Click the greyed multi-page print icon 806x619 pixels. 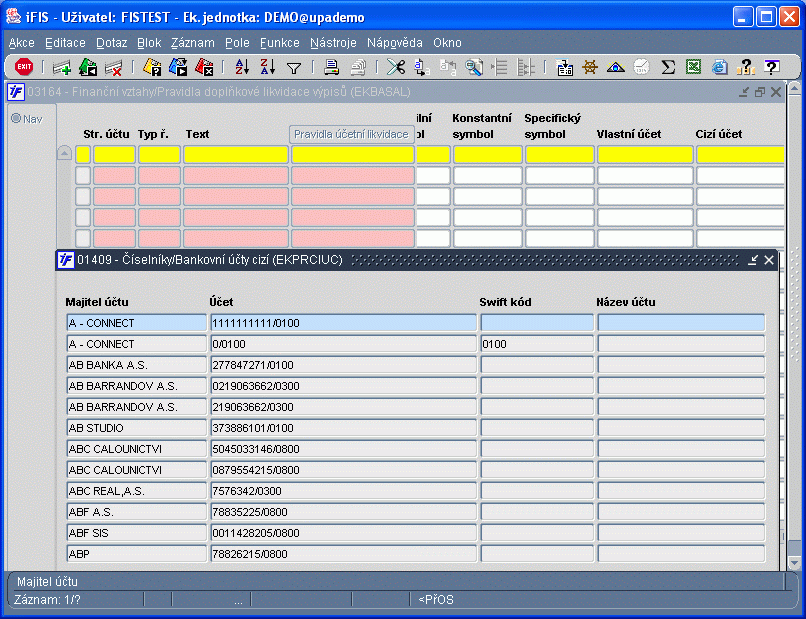click(358, 67)
